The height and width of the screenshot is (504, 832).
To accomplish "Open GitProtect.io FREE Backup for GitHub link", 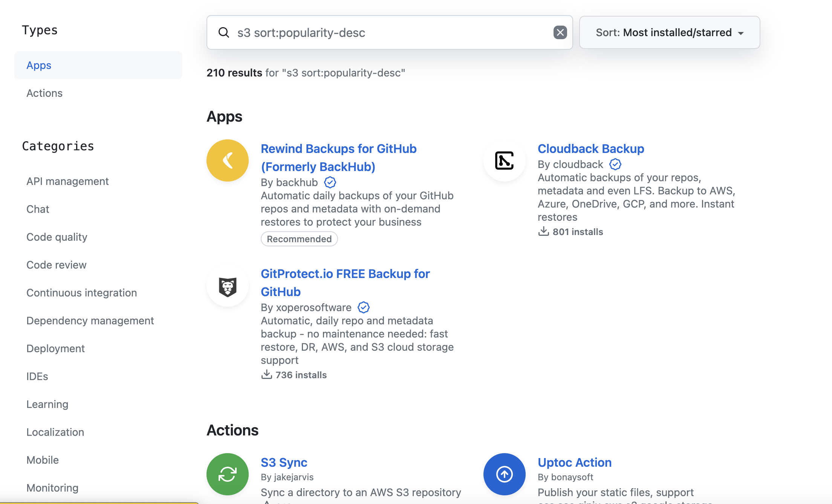I will click(345, 283).
